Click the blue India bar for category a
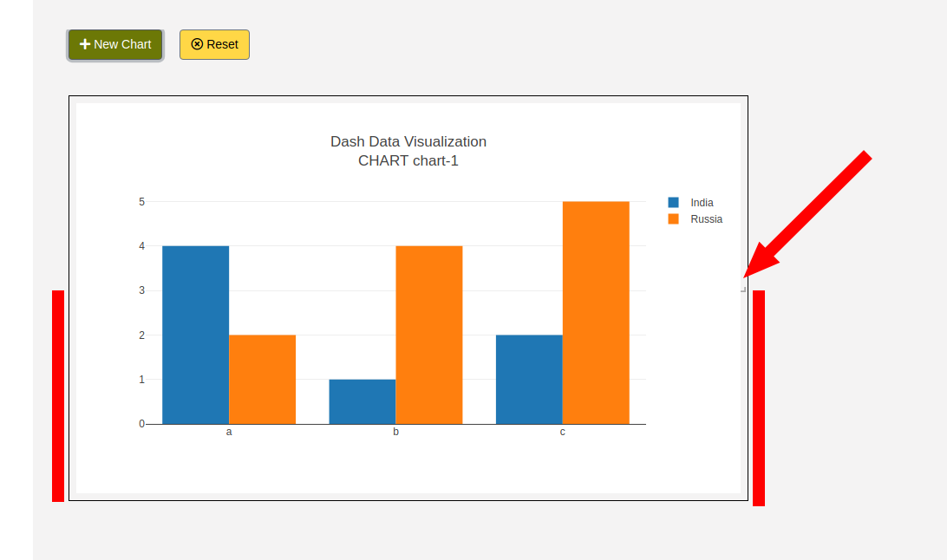 196,335
